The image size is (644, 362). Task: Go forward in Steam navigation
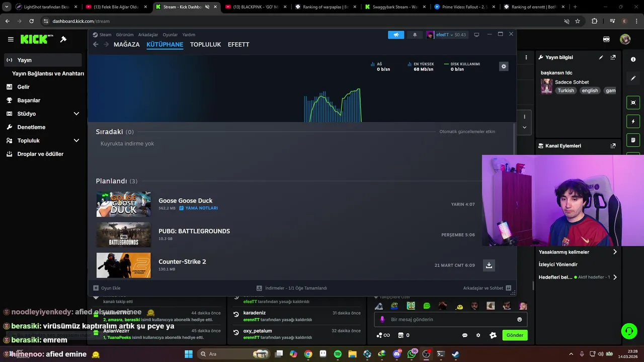(106, 44)
